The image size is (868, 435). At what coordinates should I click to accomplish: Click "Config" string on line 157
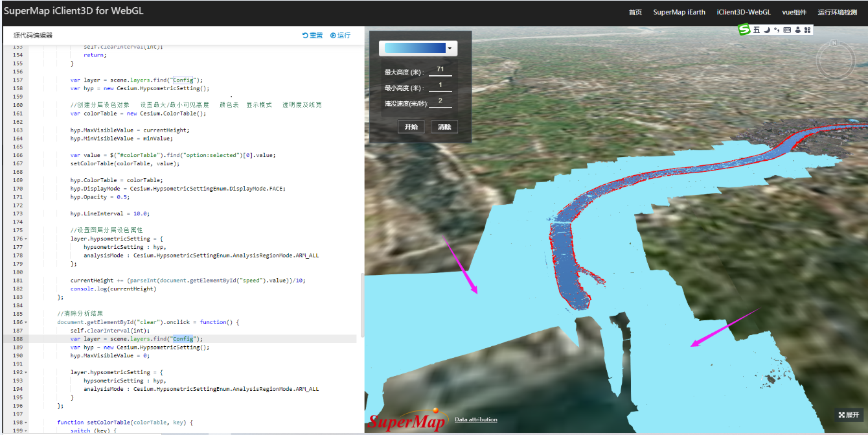click(x=183, y=80)
